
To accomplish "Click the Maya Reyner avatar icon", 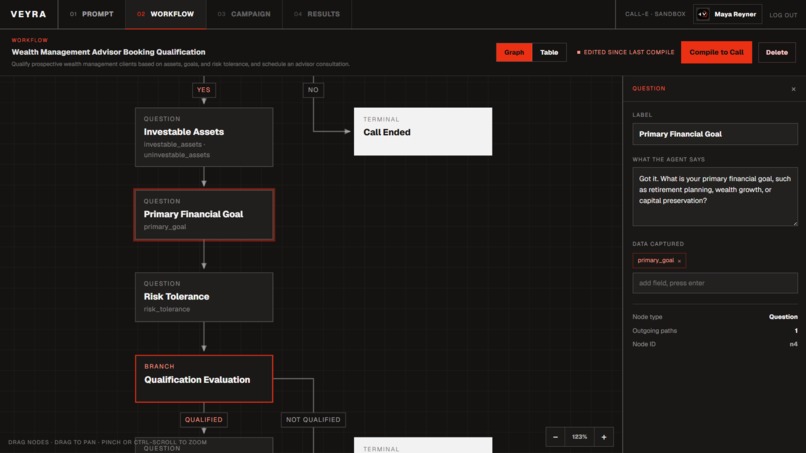I will pos(703,14).
